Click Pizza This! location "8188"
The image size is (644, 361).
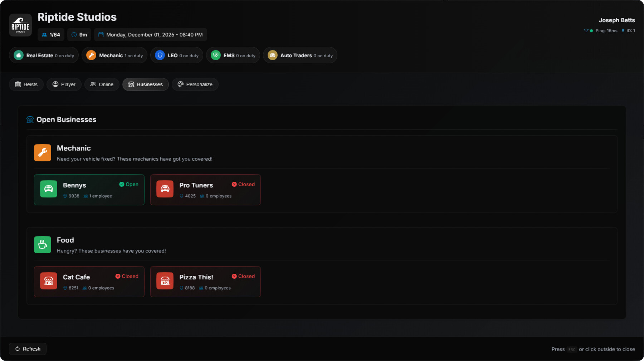click(190, 288)
